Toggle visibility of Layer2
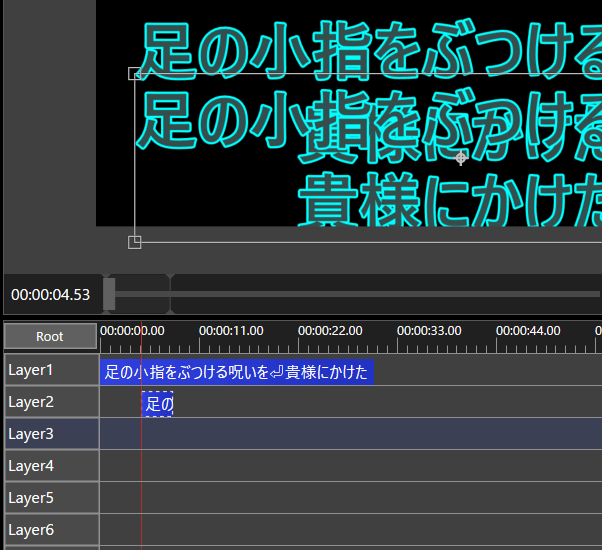The image size is (602, 550). (x=50, y=402)
